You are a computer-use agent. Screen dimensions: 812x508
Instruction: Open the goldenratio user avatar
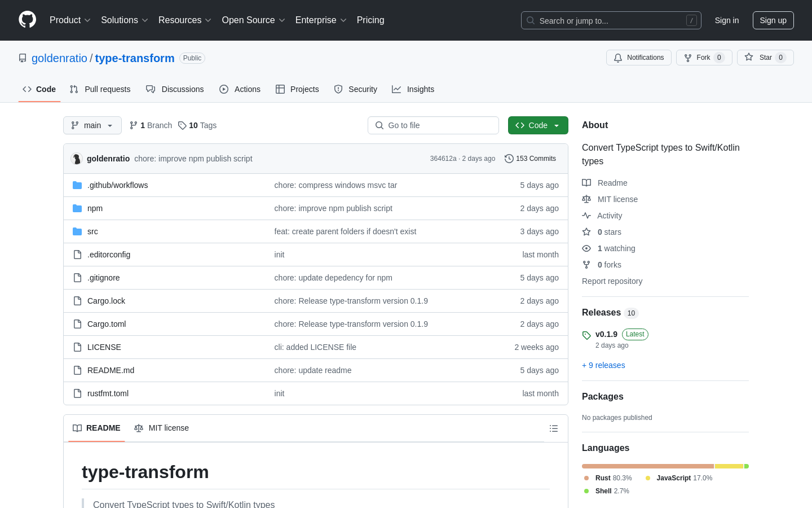(x=77, y=159)
